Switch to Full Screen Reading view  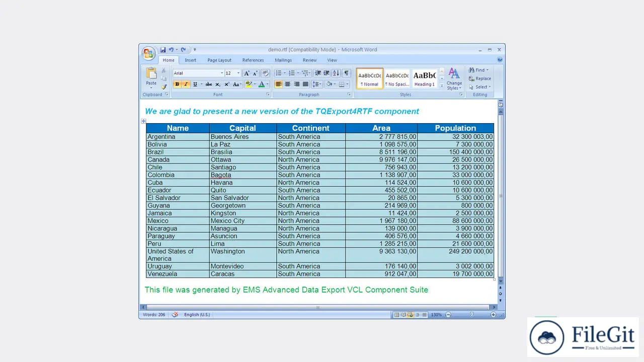click(x=404, y=315)
